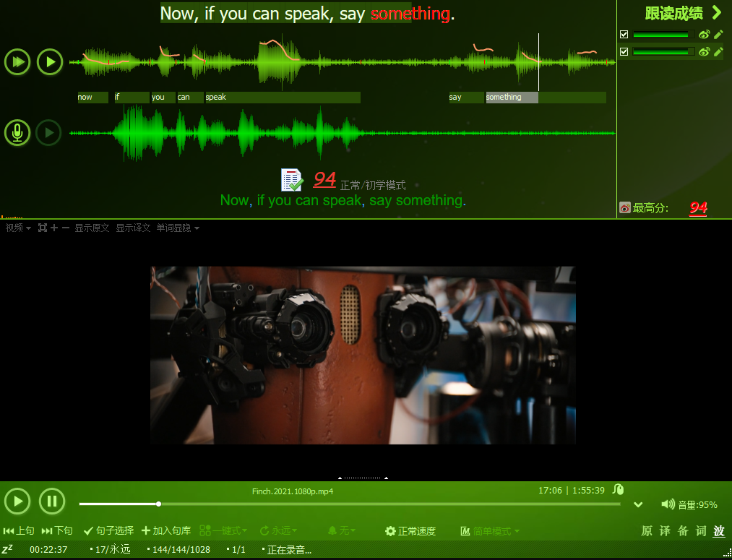Click fast-forward button beside the original waveform
This screenshot has height=560, width=732.
(x=17, y=62)
